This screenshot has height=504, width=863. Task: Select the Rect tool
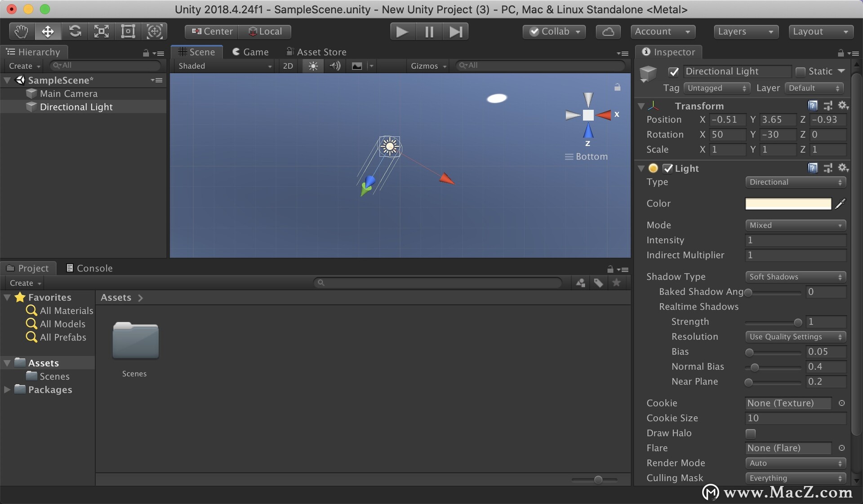tap(128, 31)
